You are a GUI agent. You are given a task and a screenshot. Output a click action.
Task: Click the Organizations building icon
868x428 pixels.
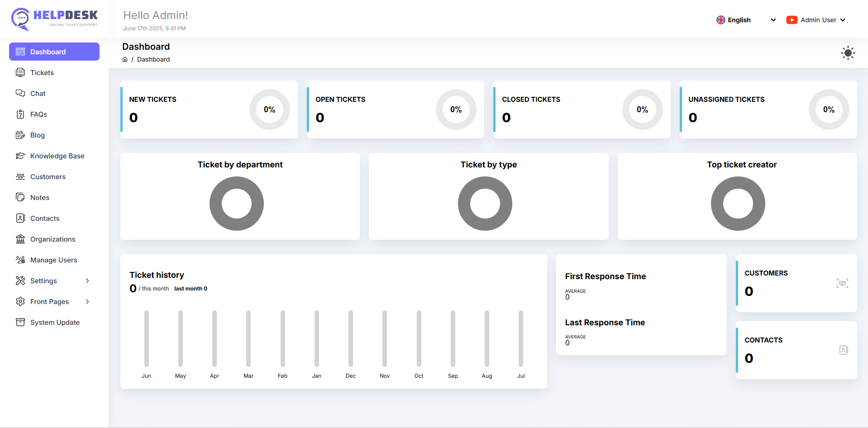(x=20, y=239)
